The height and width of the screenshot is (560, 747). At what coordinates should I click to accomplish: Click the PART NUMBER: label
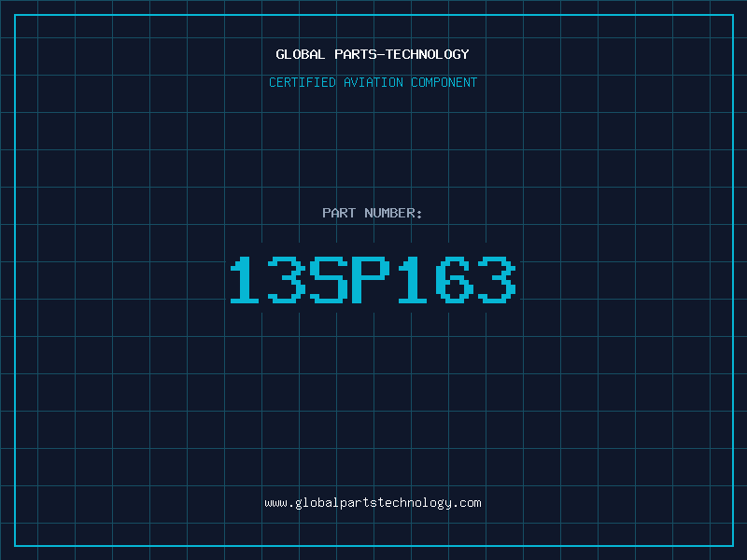pyautogui.click(x=373, y=213)
